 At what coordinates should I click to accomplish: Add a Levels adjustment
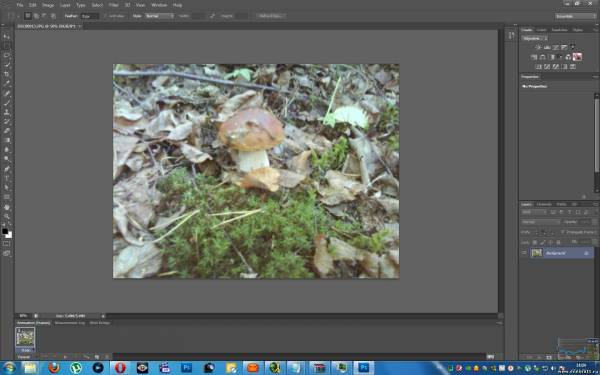(x=547, y=47)
